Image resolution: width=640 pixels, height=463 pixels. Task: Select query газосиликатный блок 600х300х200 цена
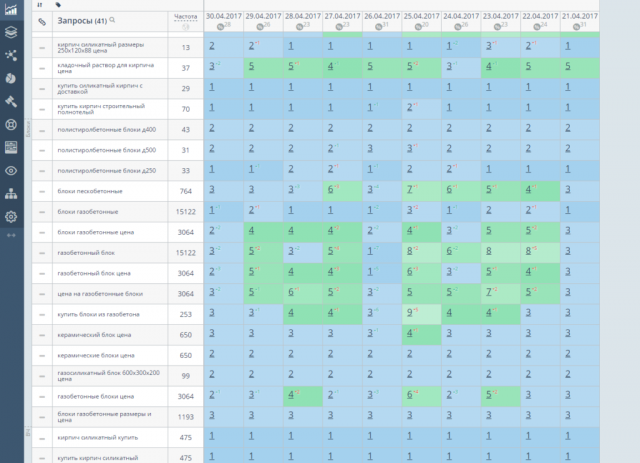coord(109,376)
